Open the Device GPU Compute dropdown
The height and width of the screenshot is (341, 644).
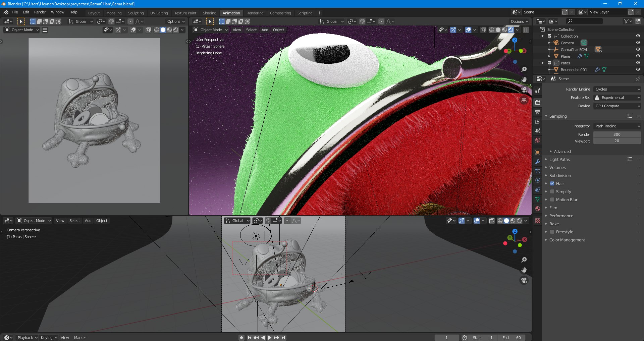pos(617,106)
